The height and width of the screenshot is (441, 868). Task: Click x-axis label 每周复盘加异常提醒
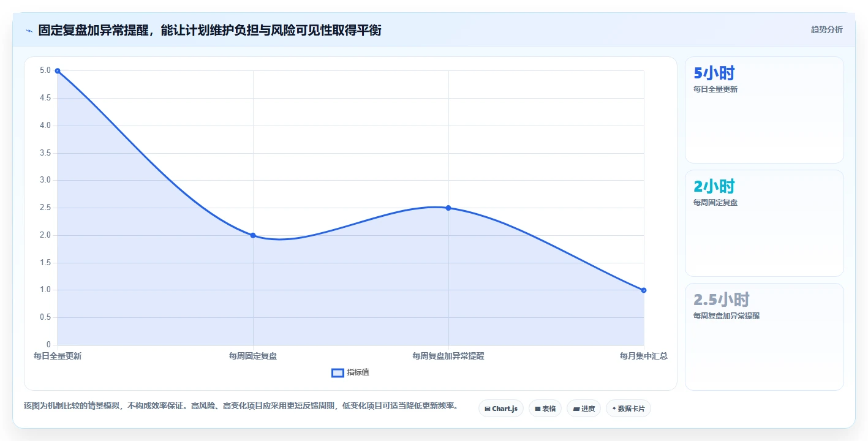tap(448, 356)
